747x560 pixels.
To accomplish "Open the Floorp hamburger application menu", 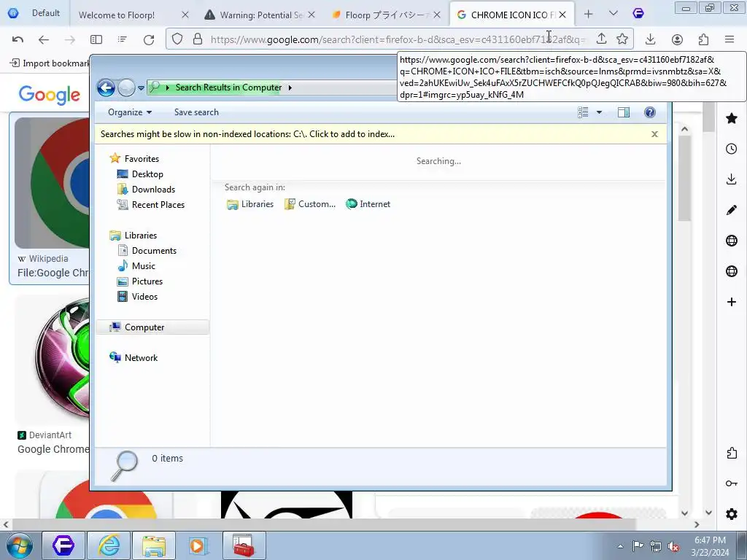I will click(x=729, y=39).
